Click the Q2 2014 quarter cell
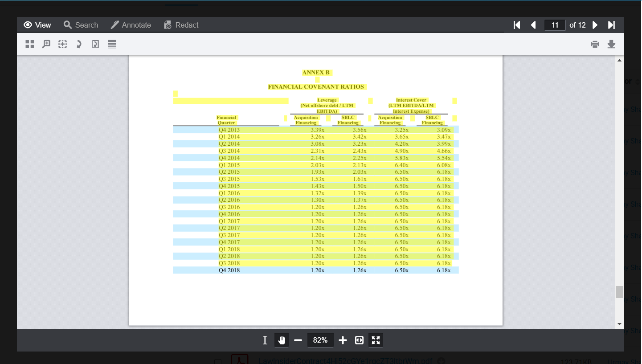 [x=229, y=144]
